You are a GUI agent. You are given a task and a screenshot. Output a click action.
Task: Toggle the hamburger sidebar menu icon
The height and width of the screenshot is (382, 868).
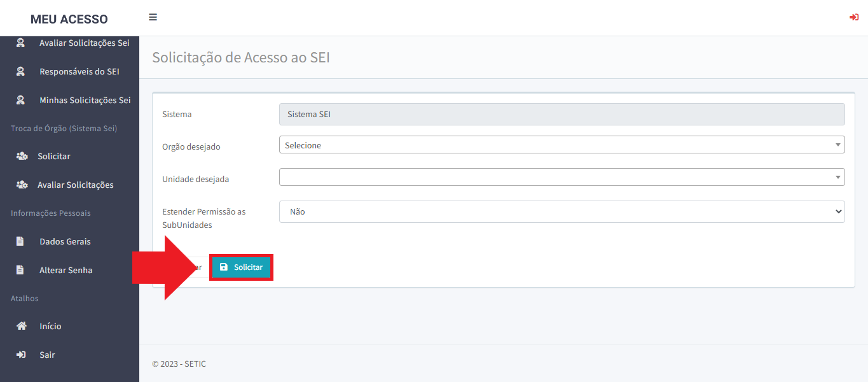coord(153,17)
